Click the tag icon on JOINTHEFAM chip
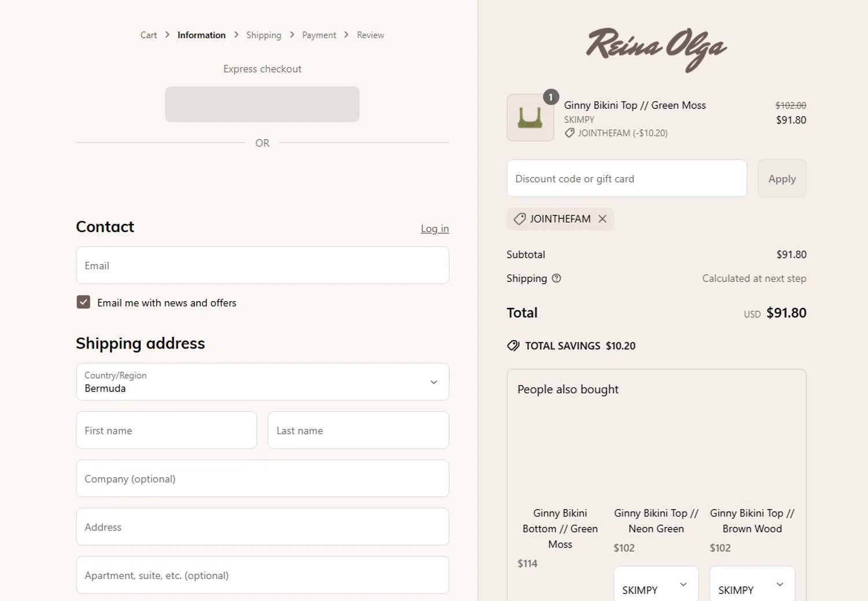 coord(520,219)
